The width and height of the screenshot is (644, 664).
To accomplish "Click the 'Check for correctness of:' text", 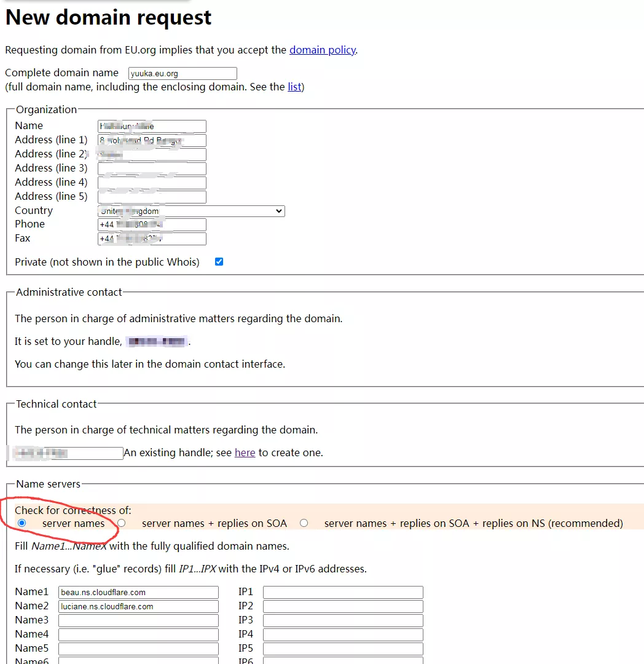I will [73, 510].
